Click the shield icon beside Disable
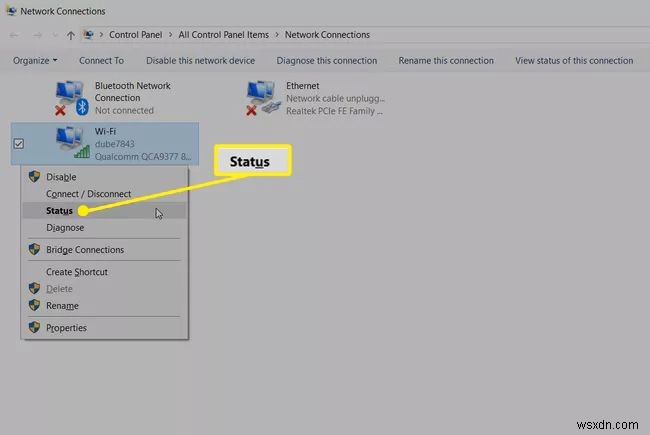This screenshot has width=650, height=435. 34,176
